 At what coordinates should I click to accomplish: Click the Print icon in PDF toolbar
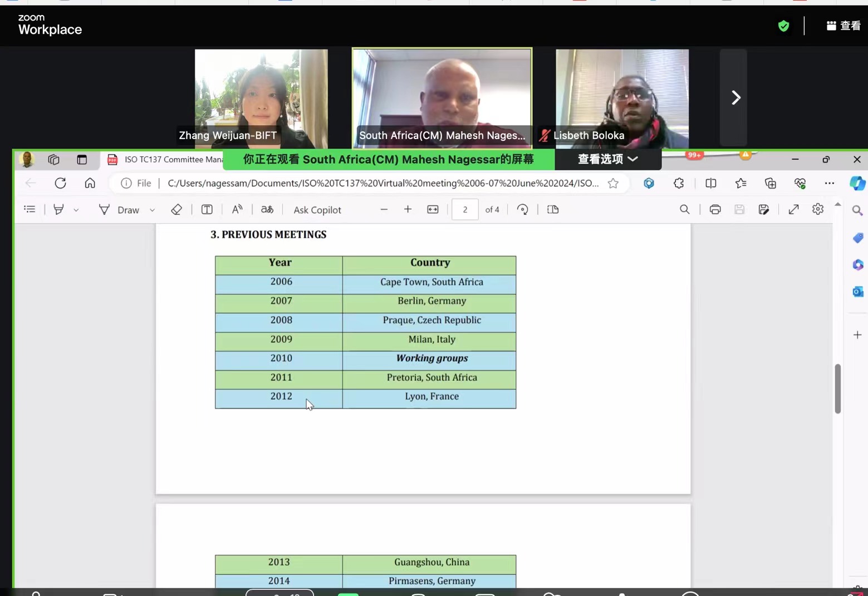click(715, 210)
